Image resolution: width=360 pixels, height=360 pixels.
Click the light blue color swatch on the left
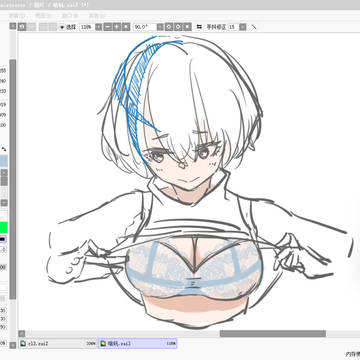click(x=4, y=161)
